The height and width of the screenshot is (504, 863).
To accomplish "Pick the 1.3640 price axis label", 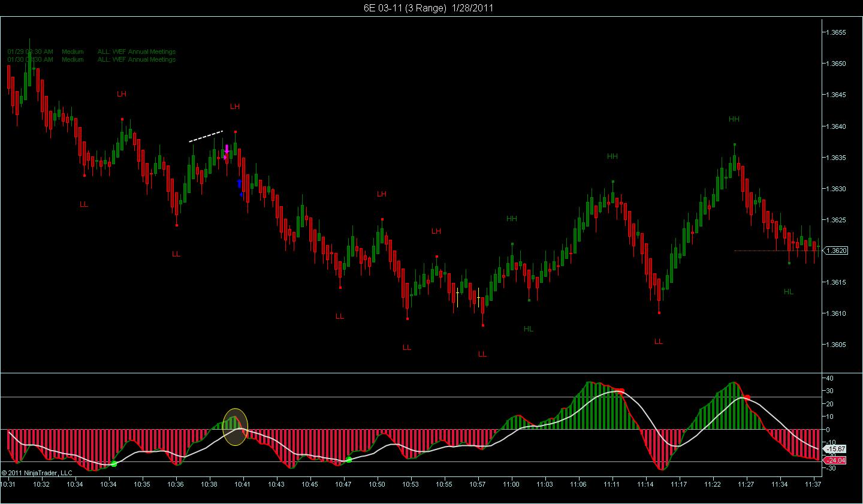I will pos(835,126).
